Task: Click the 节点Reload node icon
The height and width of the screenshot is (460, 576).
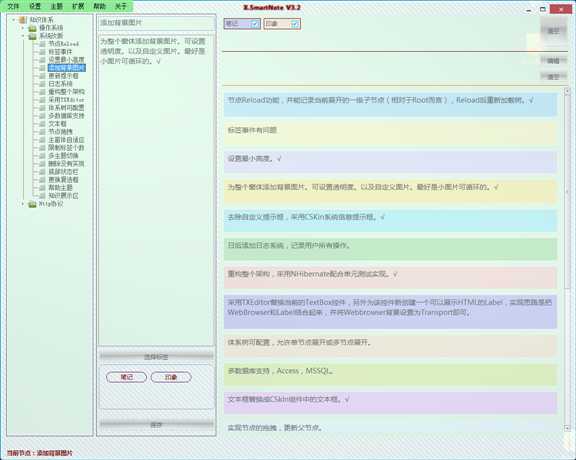Action: click(x=42, y=44)
